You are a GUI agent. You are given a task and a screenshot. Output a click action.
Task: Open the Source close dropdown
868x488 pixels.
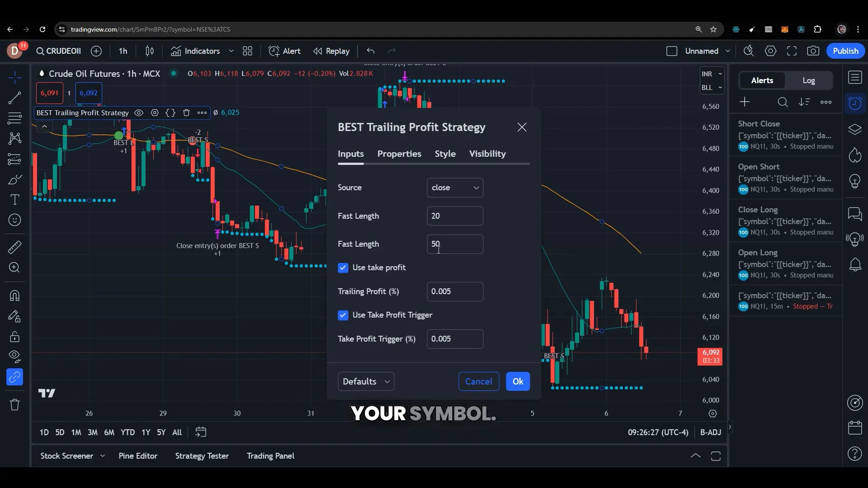tap(455, 188)
